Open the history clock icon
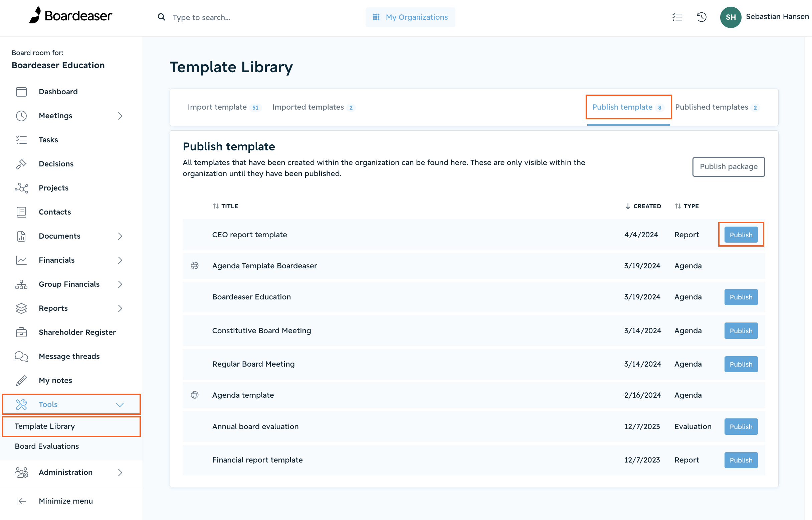Image resolution: width=812 pixels, height=520 pixels. pos(701,17)
